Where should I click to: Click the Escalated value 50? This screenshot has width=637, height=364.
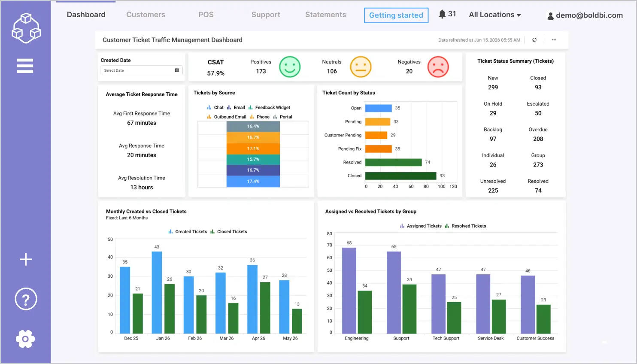click(x=538, y=113)
